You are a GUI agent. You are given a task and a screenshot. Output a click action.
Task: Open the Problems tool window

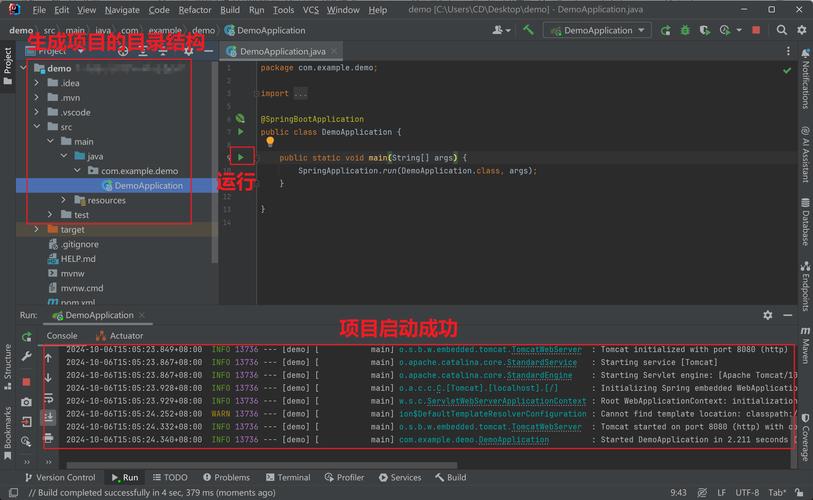(226, 477)
